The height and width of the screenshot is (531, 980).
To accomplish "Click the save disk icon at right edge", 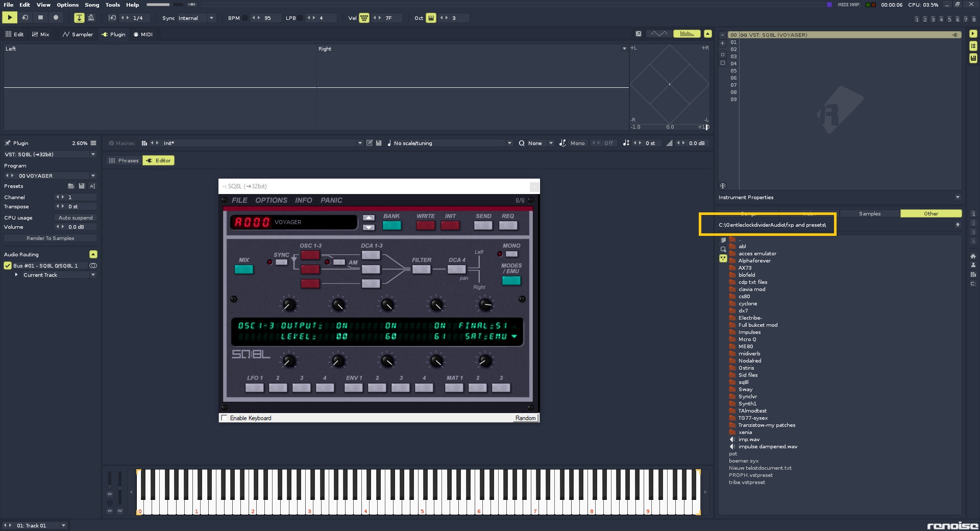I will tap(973, 58).
